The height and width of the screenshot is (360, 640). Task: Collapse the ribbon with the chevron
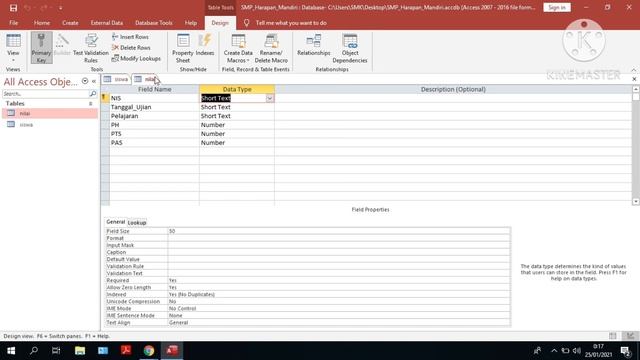click(x=633, y=70)
